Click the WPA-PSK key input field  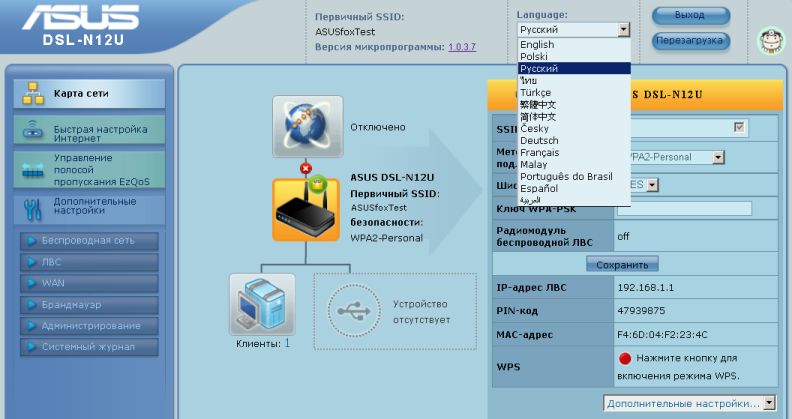[x=684, y=208]
